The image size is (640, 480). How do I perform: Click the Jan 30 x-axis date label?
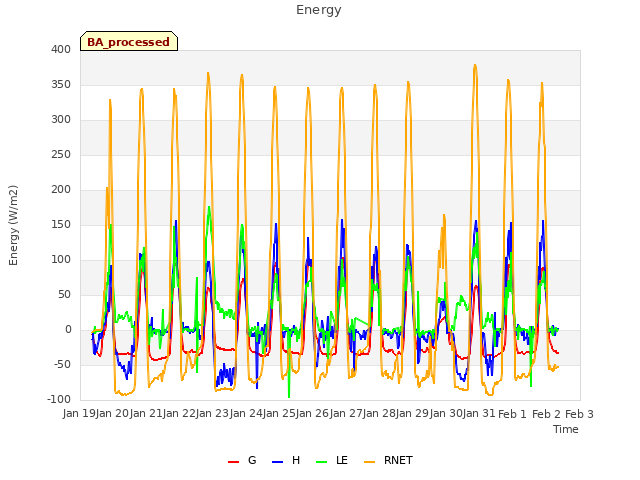coord(445,414)
